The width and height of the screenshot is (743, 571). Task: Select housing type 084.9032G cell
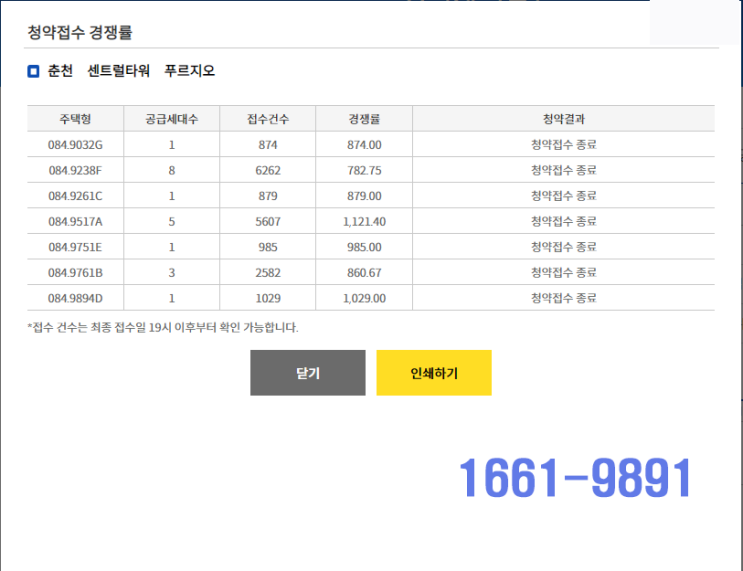pos(75,145)
